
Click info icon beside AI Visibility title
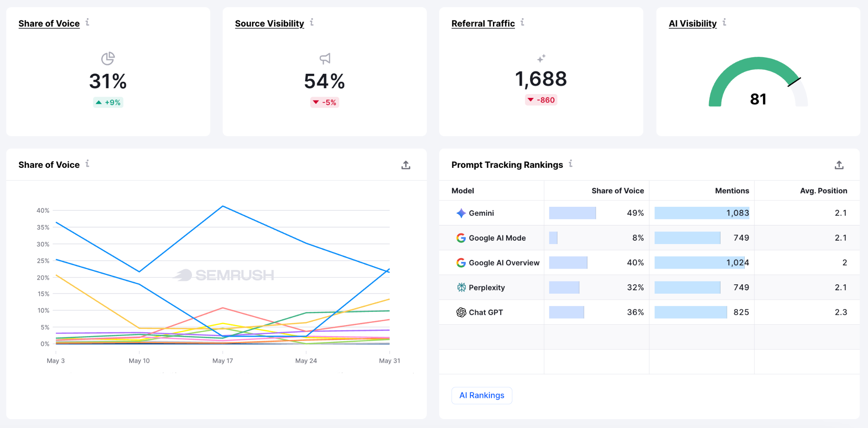tap(724, 22)
